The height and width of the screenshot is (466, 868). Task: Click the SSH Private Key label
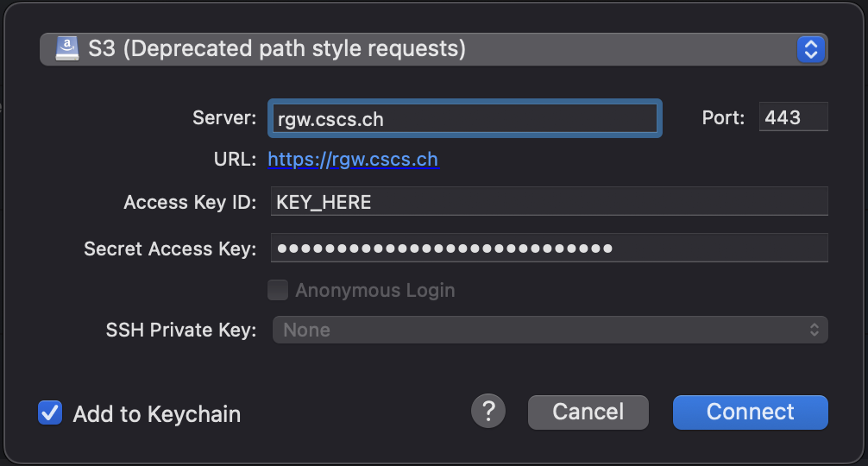click(x=181, y=330)
